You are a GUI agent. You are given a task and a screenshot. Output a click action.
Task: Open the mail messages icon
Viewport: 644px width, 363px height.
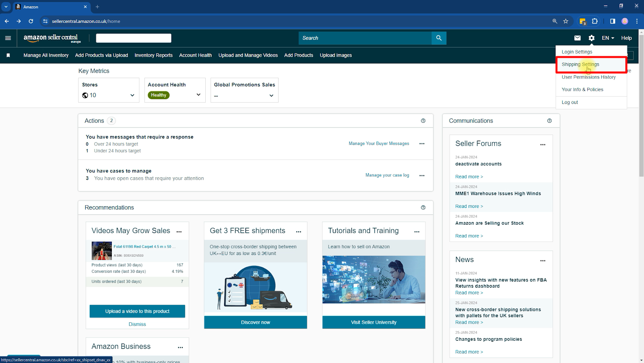tap(577, 38)
